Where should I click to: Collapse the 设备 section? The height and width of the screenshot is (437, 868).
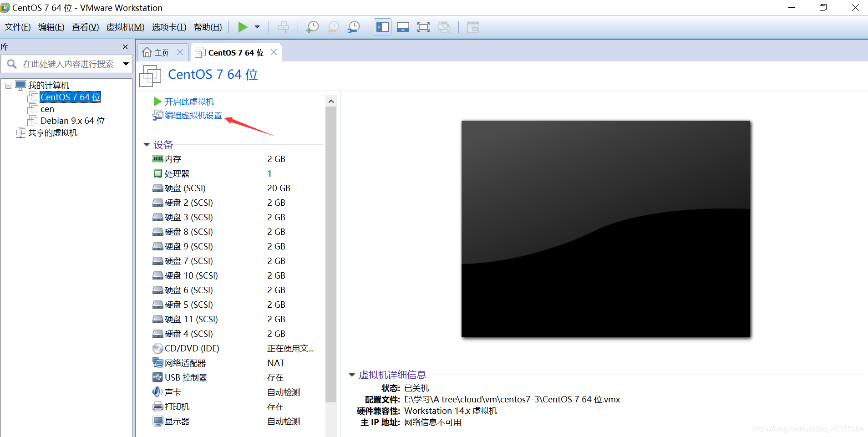[147, 145]
